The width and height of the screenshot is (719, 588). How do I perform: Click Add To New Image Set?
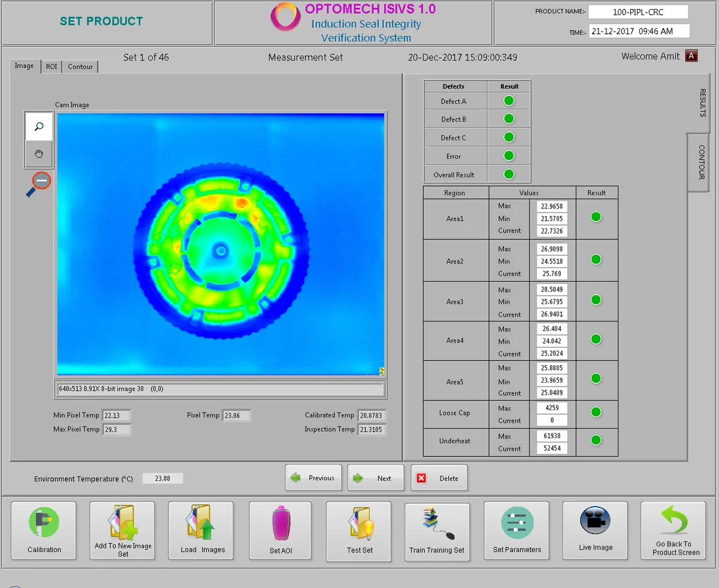(122, 531)
